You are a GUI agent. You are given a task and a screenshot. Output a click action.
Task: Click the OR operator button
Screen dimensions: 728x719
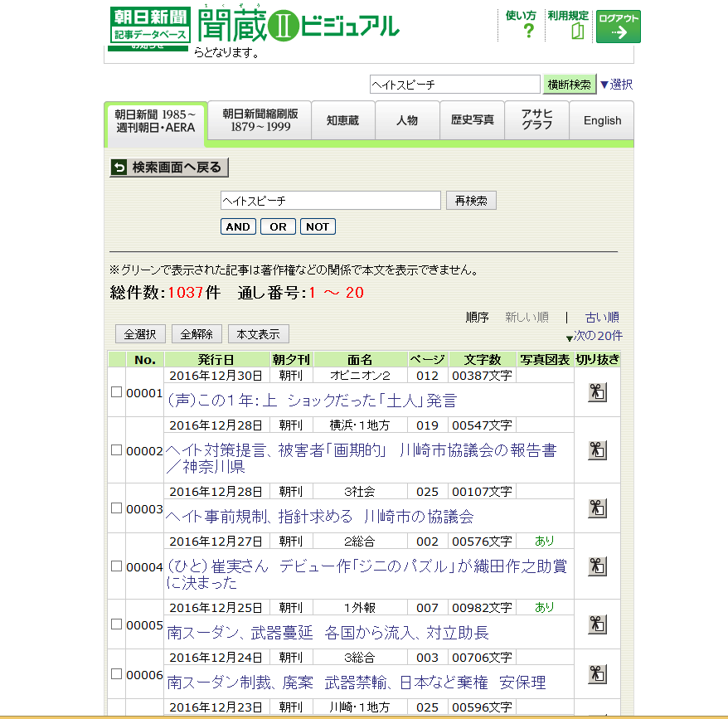pyautogui.click(x=278, y=226)
